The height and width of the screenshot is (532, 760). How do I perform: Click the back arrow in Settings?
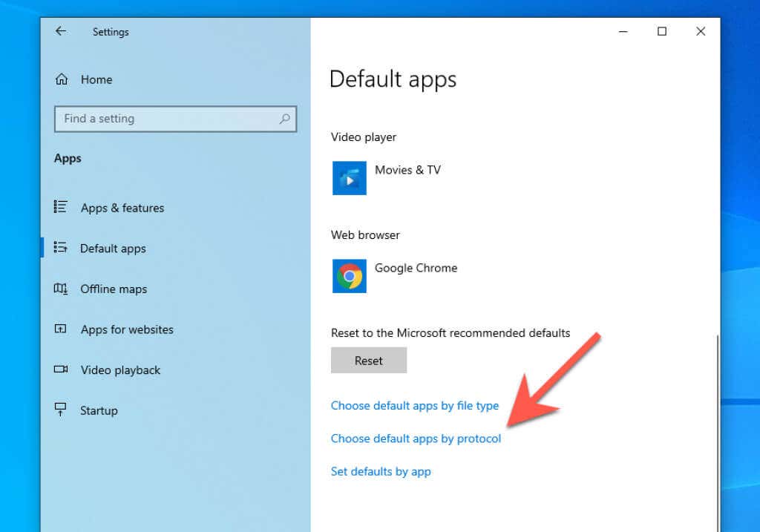[x=61, y=31]
